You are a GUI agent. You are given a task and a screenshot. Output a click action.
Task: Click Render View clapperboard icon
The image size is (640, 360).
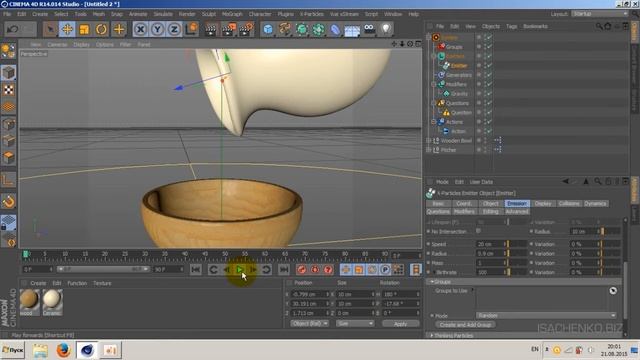(x=211, y=29)
